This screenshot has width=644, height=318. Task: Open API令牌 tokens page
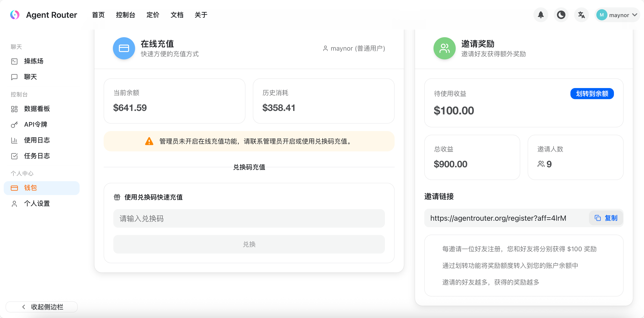pyautogui.click(x=35, y=124)
